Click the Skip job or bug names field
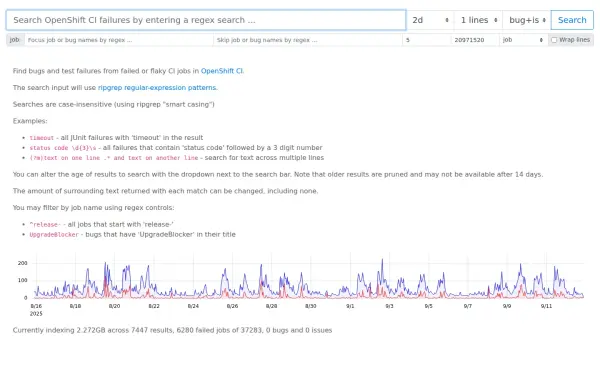 tap(308, 40)
